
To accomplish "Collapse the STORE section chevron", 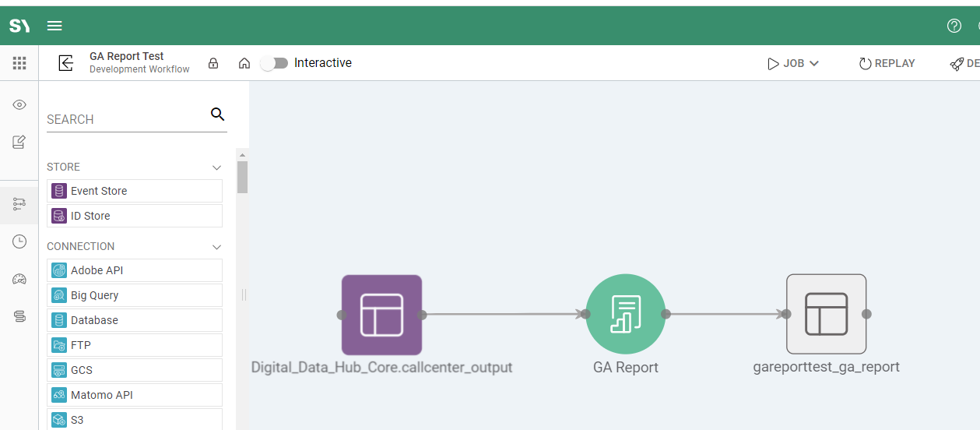I will 217,167.
